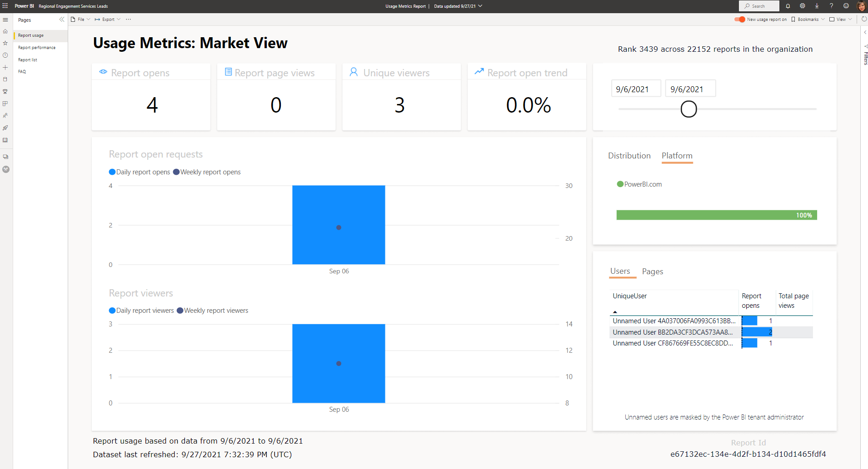Select the Report list page
The width and height of the screenshot is (868, 469).
(x=28, y=60)
